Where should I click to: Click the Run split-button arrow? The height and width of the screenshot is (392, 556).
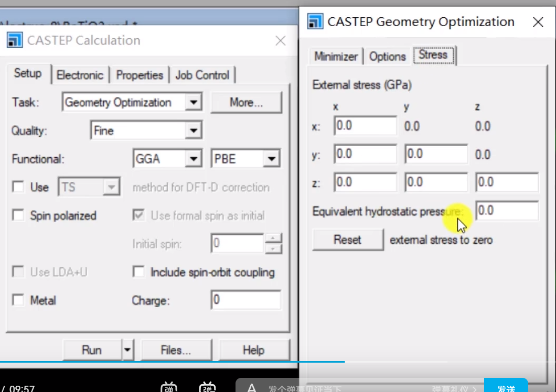[x=127, y=350]
